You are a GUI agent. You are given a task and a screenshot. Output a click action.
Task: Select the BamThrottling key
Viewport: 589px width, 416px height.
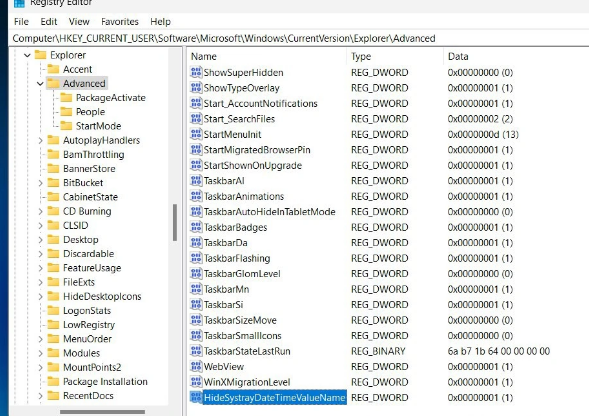pos(94,154)
